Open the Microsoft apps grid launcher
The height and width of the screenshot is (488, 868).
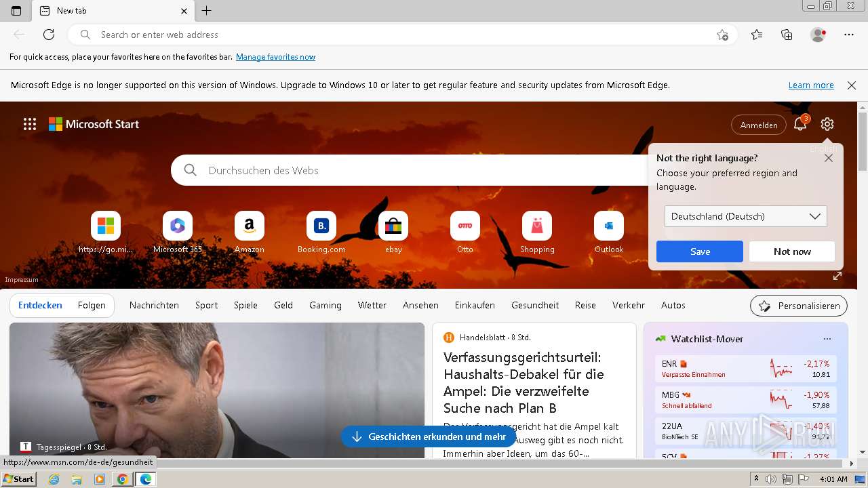30,124
